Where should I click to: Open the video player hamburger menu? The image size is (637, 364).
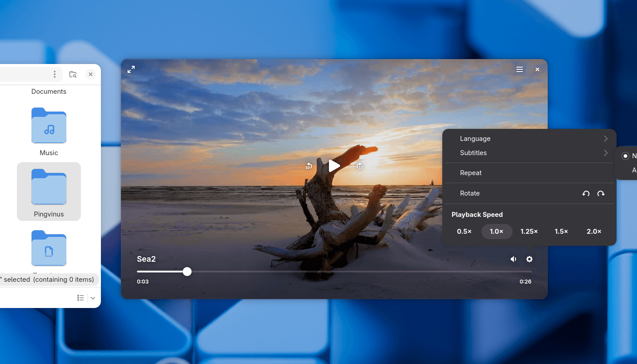point(519,69)
